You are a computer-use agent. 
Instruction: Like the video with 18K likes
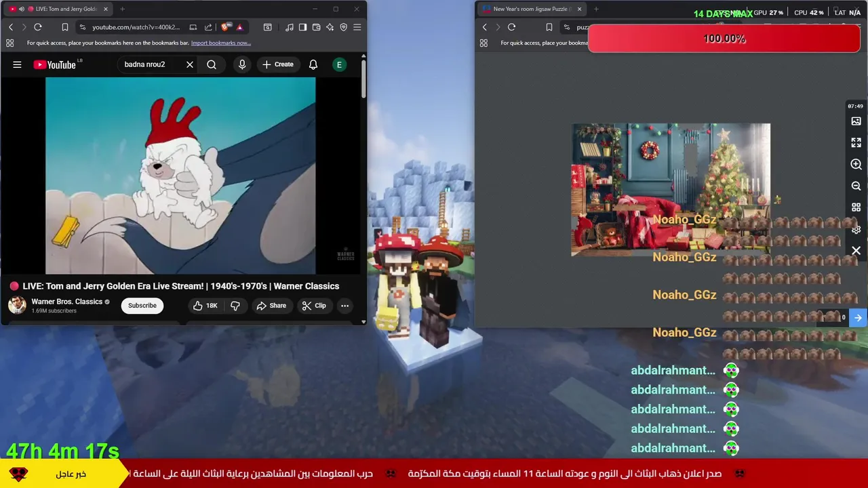click(205, 306)
